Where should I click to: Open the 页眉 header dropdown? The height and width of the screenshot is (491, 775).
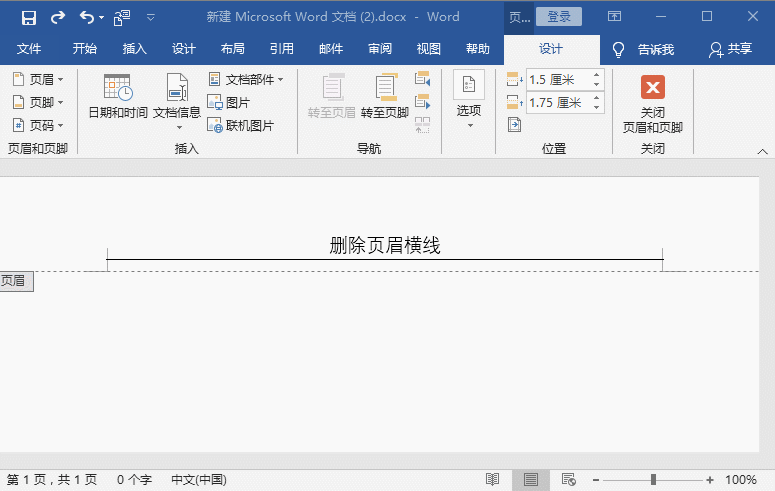tap(39, 79)
